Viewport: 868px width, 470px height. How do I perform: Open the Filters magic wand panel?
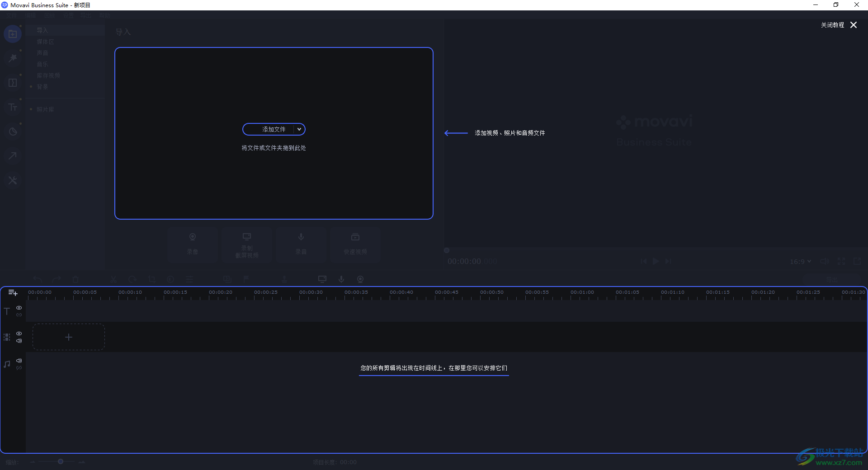[x=13, y=58]
